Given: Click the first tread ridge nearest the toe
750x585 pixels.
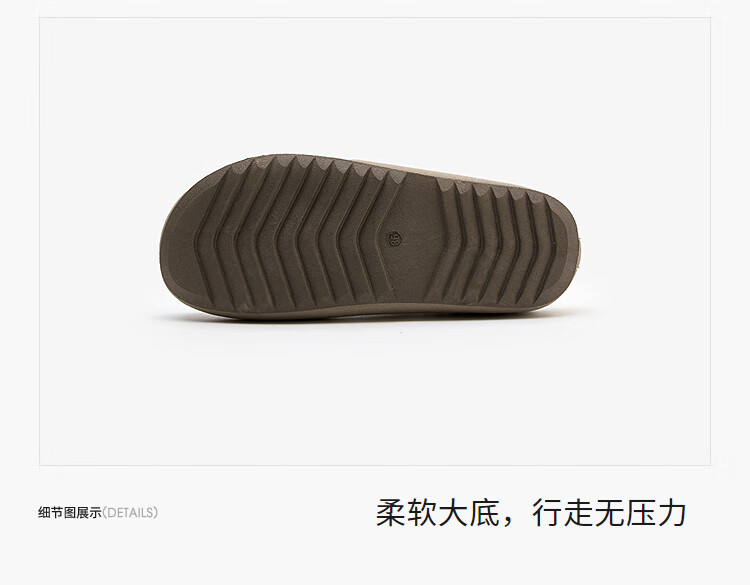Looking at the screenshot, I should (x=210, y=234).
